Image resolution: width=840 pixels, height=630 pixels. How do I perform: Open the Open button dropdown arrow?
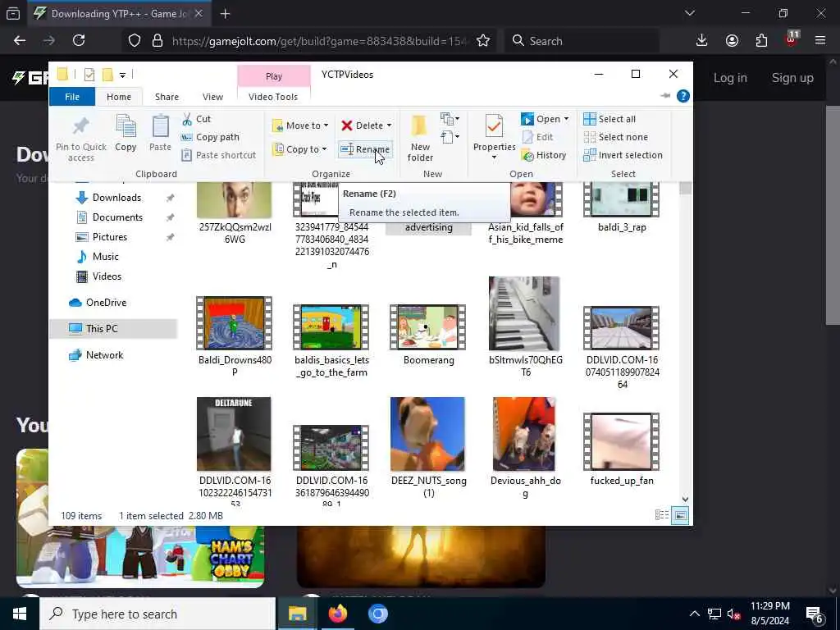pyautogui.click(x=566, y=119)
